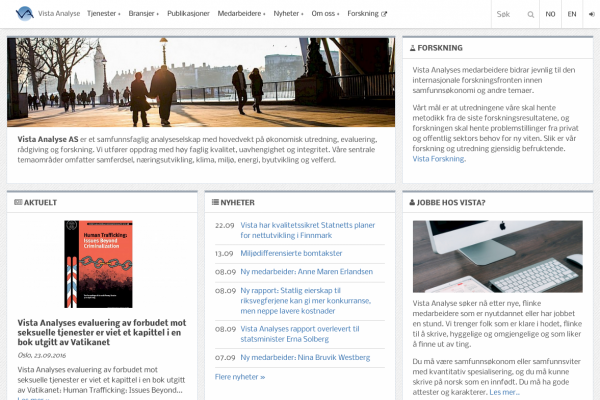The width and height of the screenshot is (600, 400).
Task: Click the London riverside banner image
Action: click(x=200, y=82)
